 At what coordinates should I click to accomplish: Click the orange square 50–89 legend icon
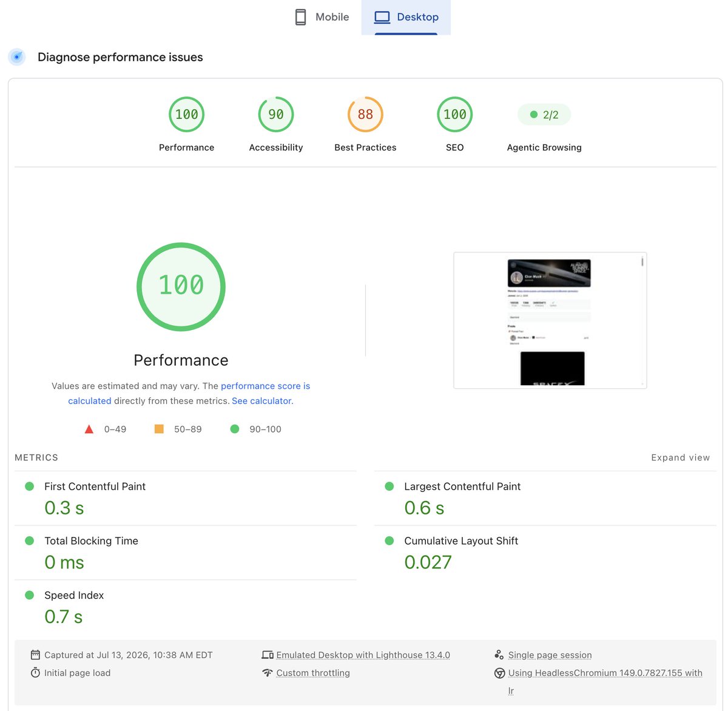tap(159, 429)
